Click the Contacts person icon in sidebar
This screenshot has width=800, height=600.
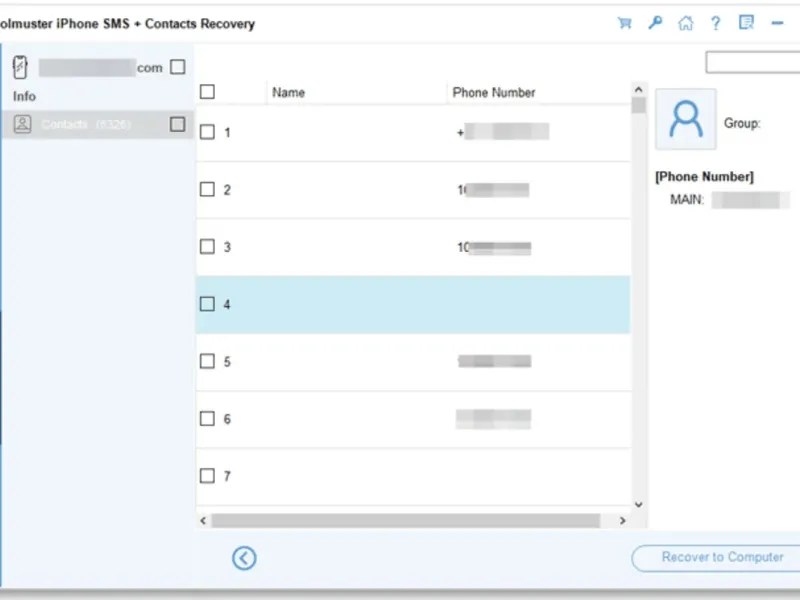pos(22,124)
